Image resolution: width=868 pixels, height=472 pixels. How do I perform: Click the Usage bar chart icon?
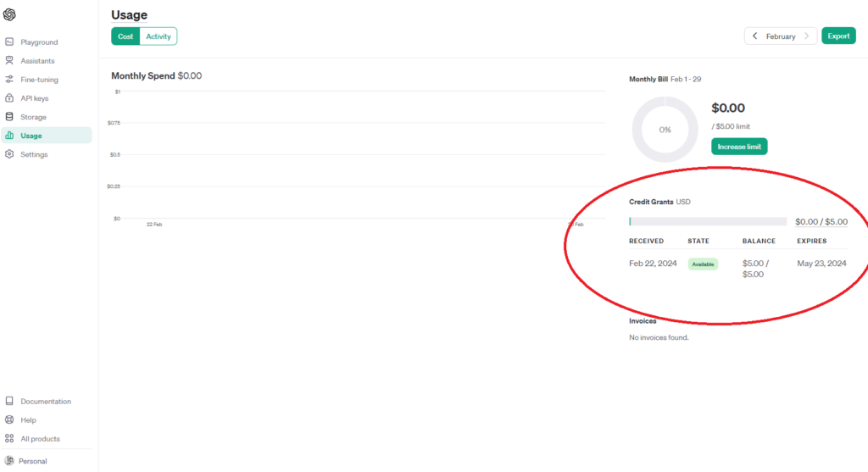(9, 136)
